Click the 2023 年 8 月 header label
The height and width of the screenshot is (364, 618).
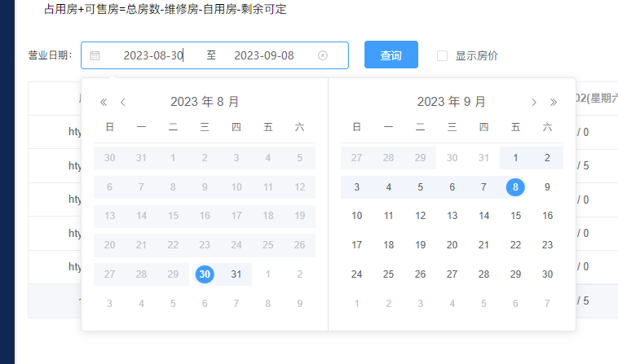(205, 102)
